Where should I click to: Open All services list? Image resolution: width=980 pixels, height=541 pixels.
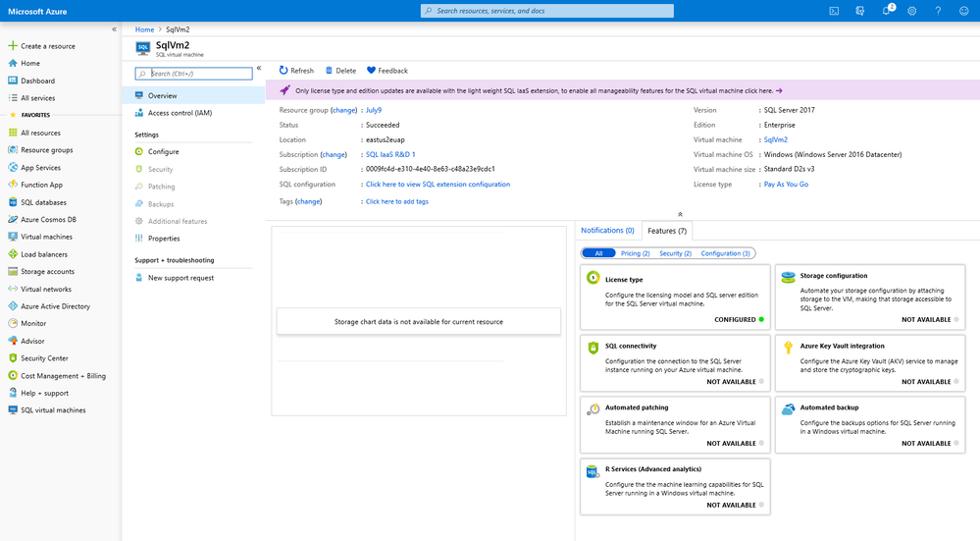(37, 98)
